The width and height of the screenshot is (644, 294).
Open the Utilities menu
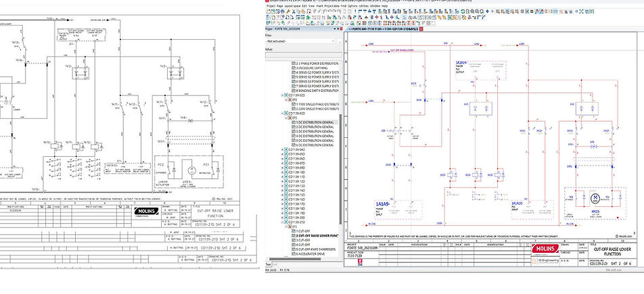(364, 6)
